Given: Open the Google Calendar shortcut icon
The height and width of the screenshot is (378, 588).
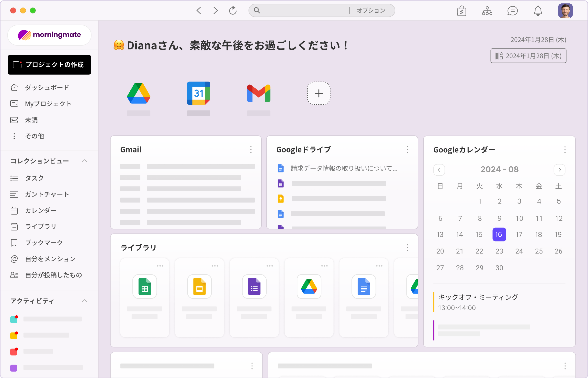Looking at the screenshot, I should click(x=199, y=93).
